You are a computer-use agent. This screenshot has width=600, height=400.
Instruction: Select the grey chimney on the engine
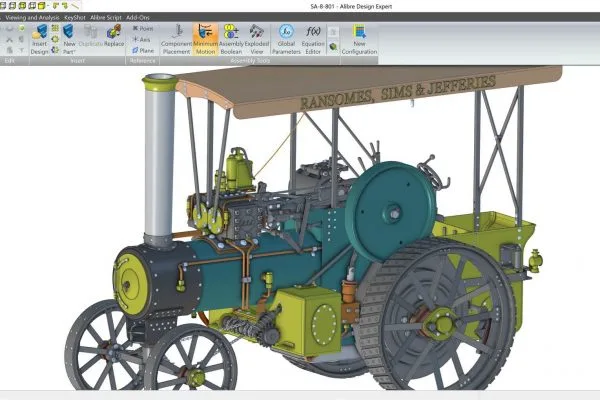160,161
